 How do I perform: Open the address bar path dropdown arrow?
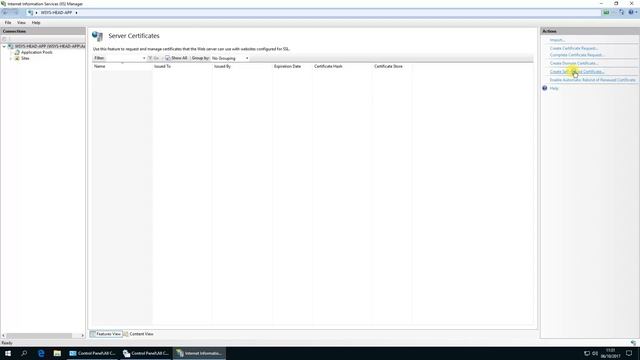(76, 13)
